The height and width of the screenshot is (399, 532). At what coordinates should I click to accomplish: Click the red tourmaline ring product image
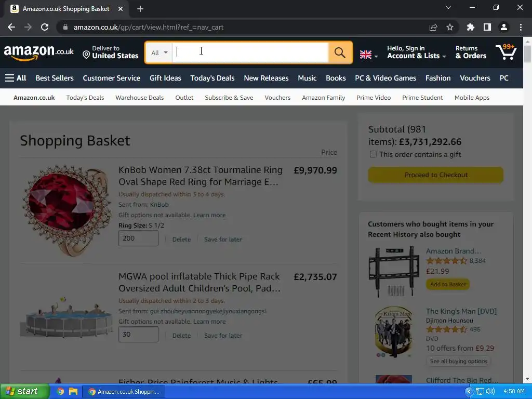[x=66, y=210]
